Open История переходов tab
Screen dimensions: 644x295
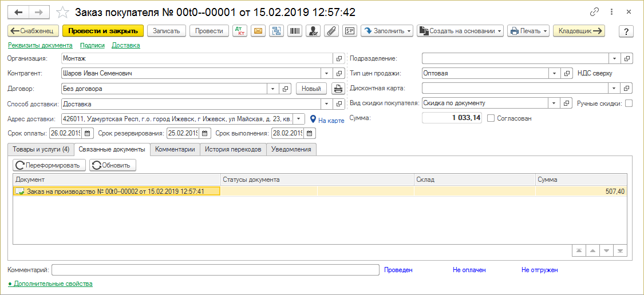234,149
